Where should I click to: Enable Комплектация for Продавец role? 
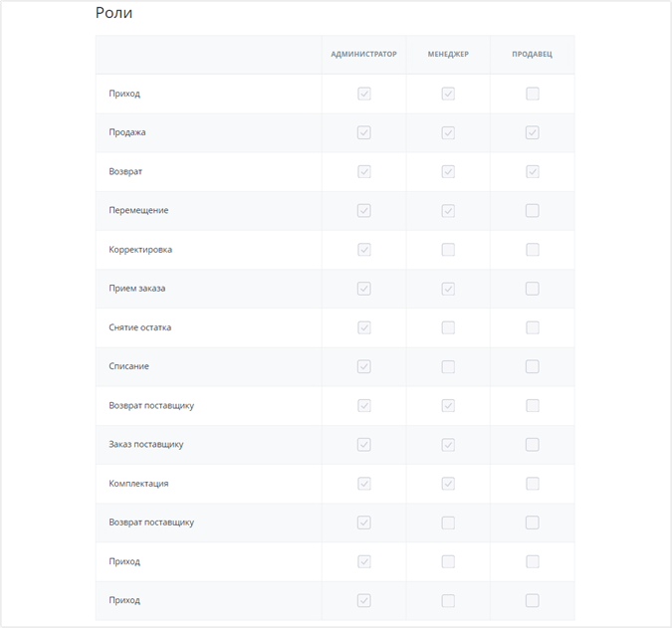pos(533,484)
